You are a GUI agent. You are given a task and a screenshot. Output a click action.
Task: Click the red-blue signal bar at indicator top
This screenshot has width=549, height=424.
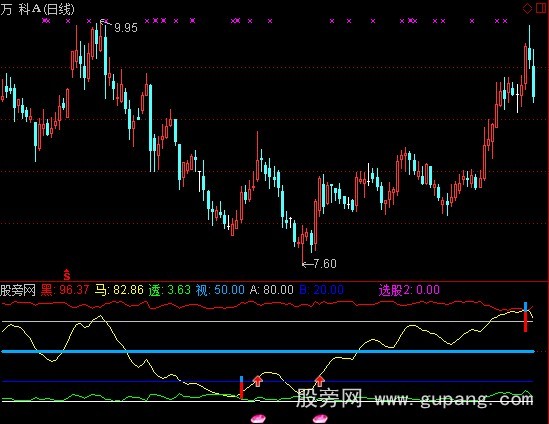526,317
